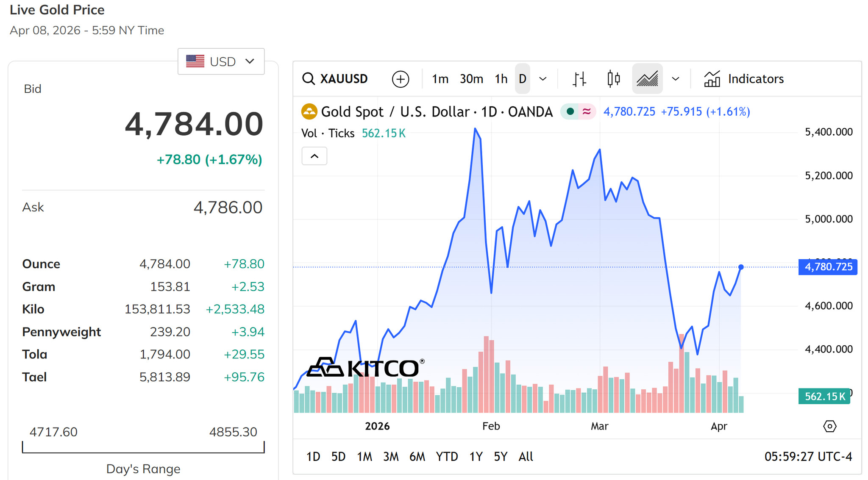Activate the D daily interval button
The height and width of the screenshot is (480, 868).
(523, 79)
